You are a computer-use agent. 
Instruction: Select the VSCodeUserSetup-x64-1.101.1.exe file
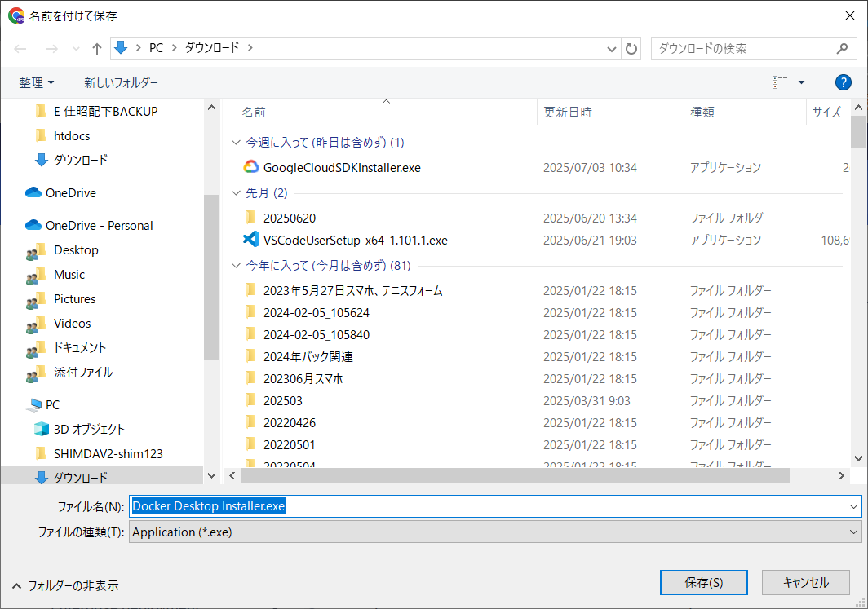point(355,241)
